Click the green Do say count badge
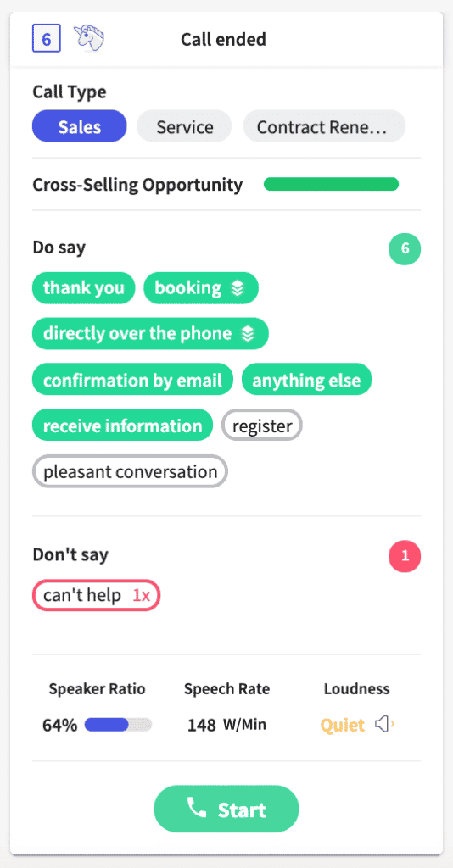The height and width of the screenshot is (868, 453). [x=405, y=248]
